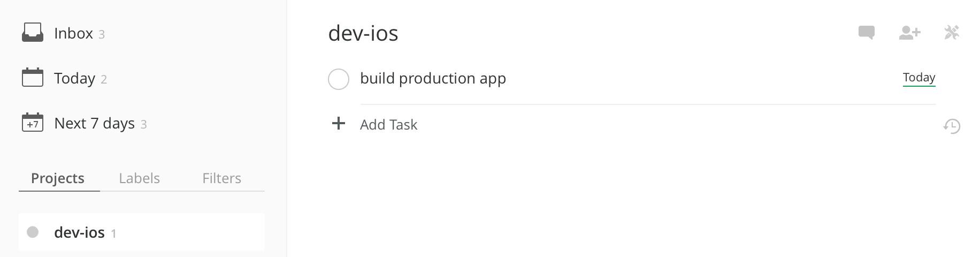Image resolution: width=980 pixels, height=257 pixels.
Task: Open the Next 7 days view
Action: coord(95,123)
